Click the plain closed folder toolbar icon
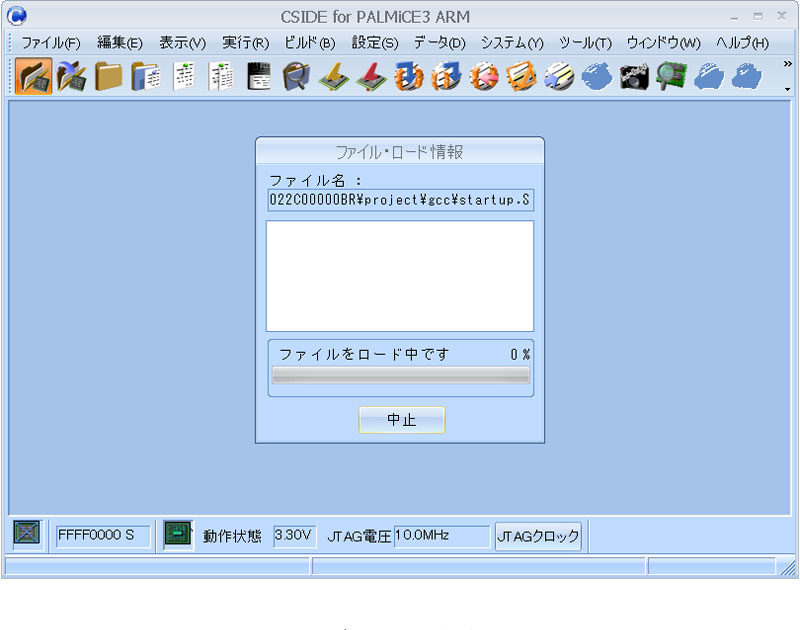 click(108, 76)
